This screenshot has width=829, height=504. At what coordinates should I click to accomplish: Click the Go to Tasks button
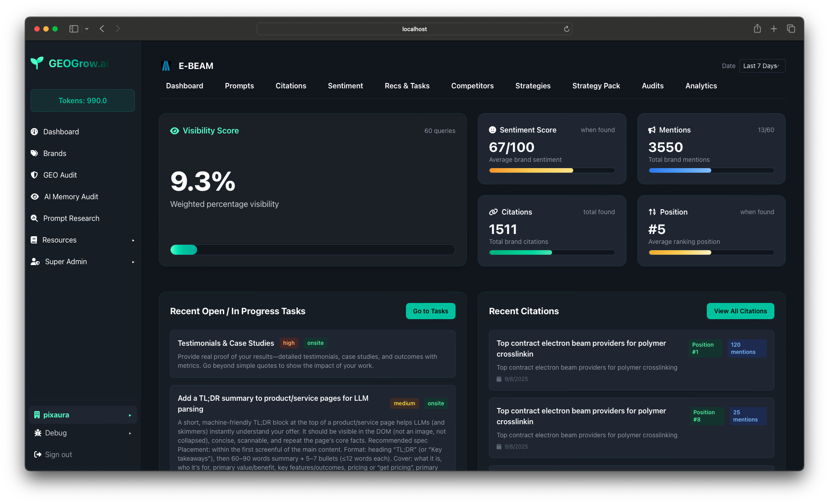click(x=430, y=311)
